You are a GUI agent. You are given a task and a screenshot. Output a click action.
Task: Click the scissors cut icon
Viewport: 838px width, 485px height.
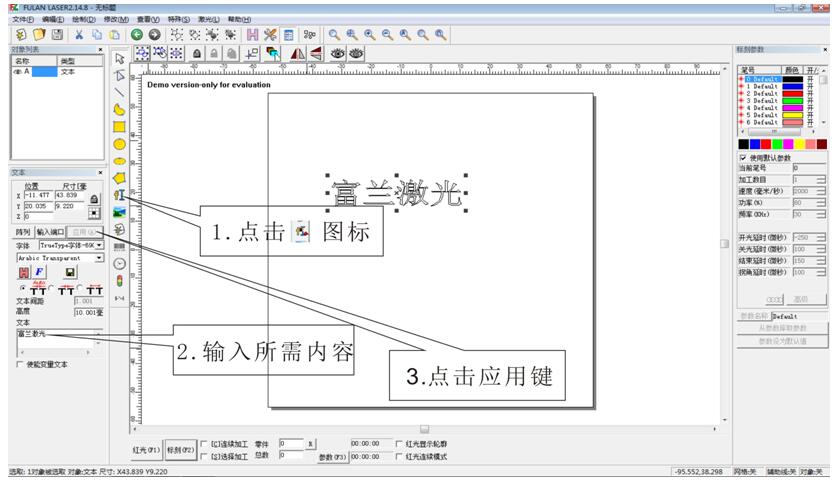pos(79,34)
